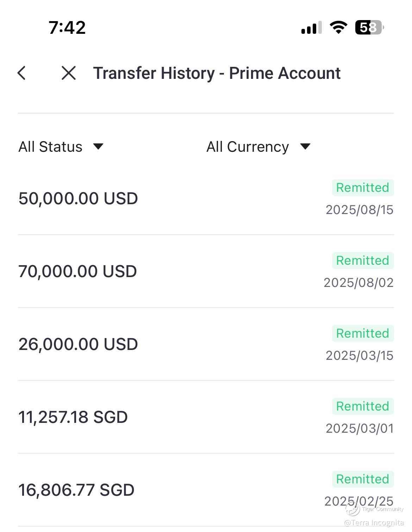
Task: Tap the 7:42 clock in status bar
Action: [x=67, y=27]
